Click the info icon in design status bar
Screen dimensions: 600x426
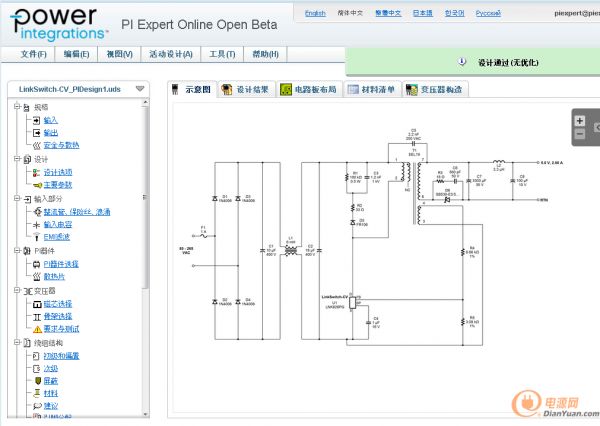462,62
